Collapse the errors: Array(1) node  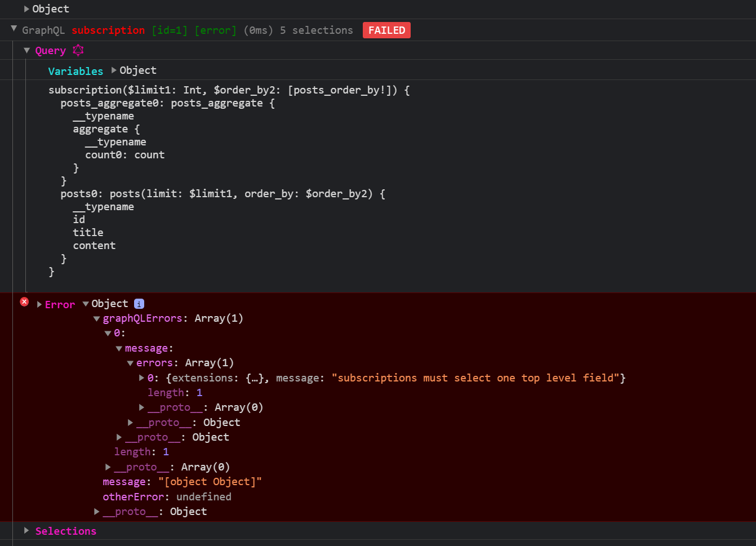130,362
